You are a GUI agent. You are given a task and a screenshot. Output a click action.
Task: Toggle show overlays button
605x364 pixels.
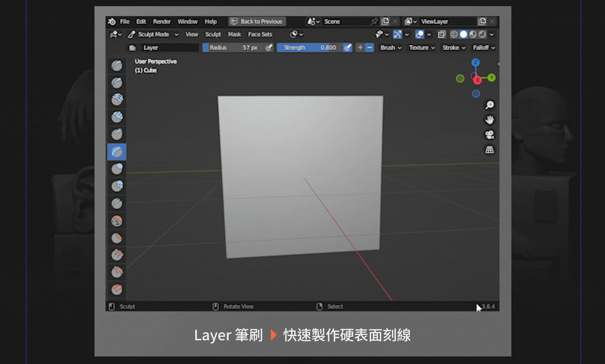[x=420, y=34]
